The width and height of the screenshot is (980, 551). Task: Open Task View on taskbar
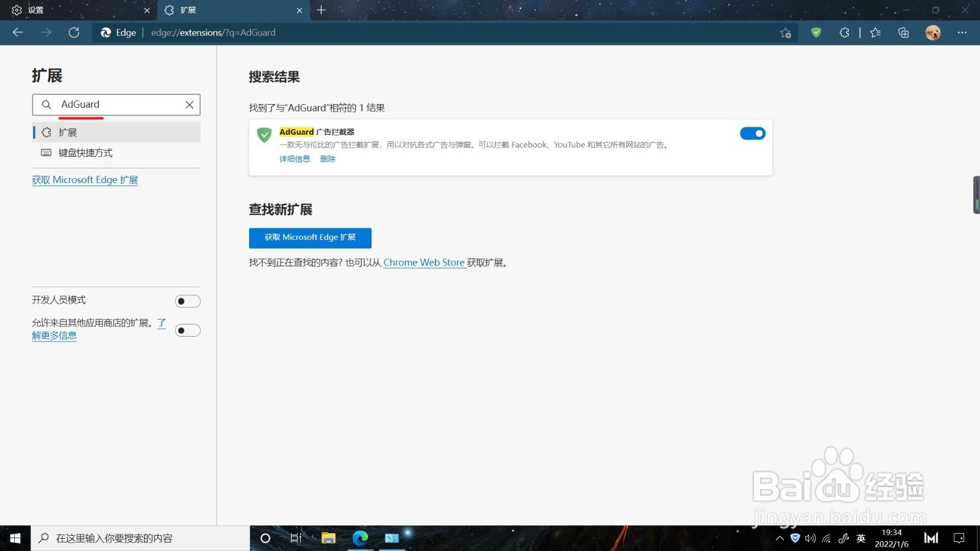tap(296, 538)
